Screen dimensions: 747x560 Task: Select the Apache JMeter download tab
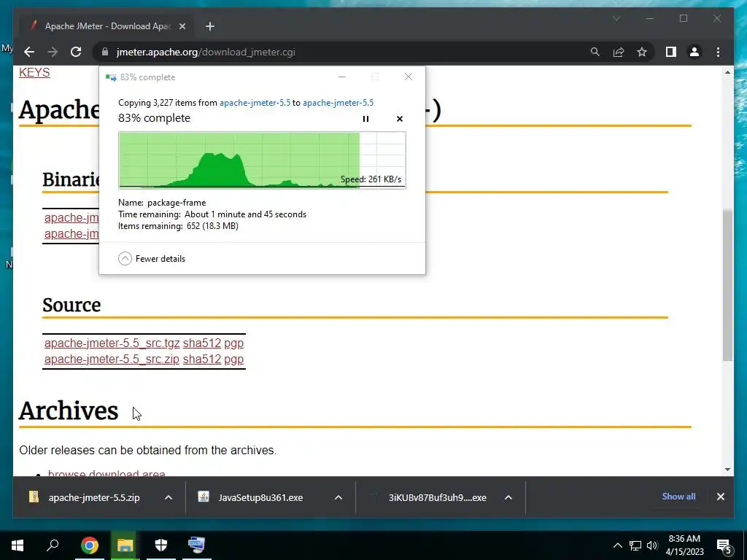click(107, 26)
